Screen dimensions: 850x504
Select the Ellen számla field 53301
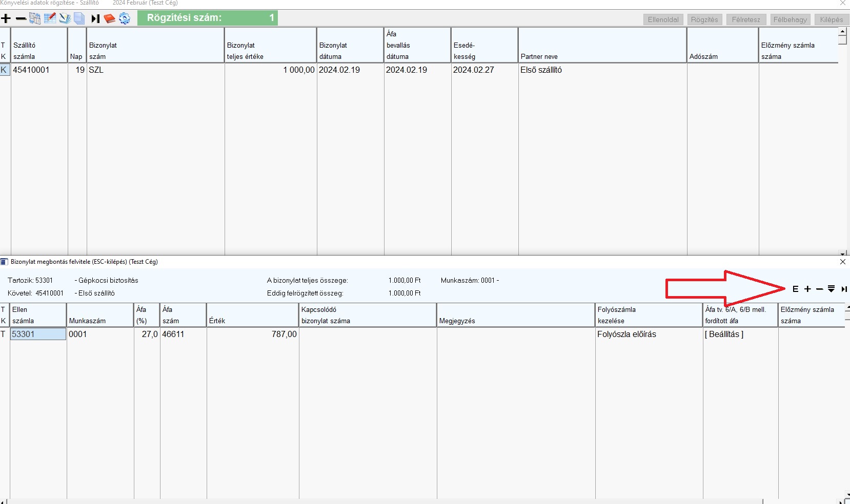(38, 334)
